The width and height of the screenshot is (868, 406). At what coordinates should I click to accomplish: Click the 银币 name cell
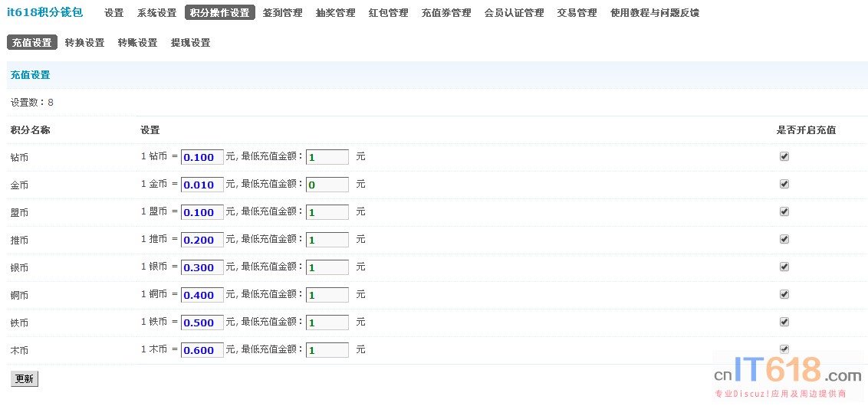click(19, 268)
